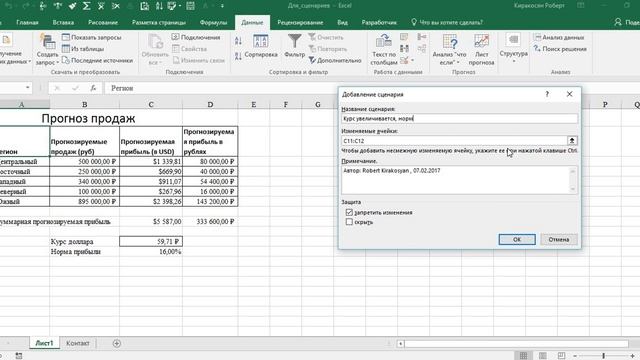Viewport: 640px width, 360px height.
Task: Click the insert function fx icon
Action: (93, 88)
